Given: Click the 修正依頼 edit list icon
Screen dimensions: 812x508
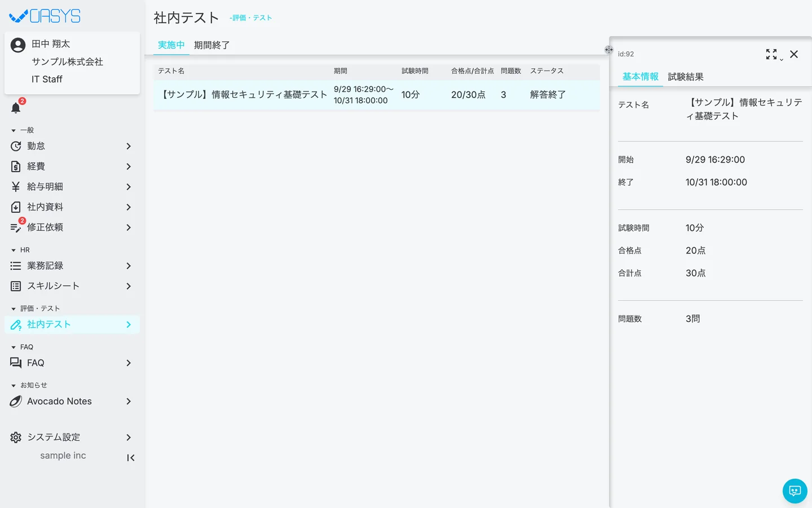Looking at the screenshot, I should (16, 227).
